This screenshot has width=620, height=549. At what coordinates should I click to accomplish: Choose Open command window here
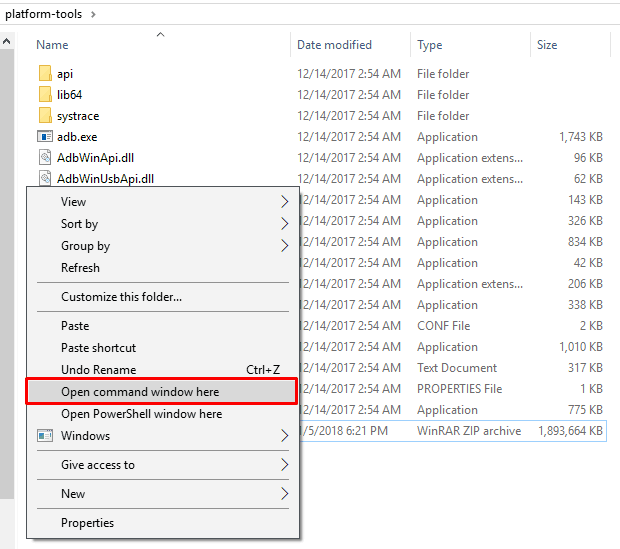coord(161,392)
